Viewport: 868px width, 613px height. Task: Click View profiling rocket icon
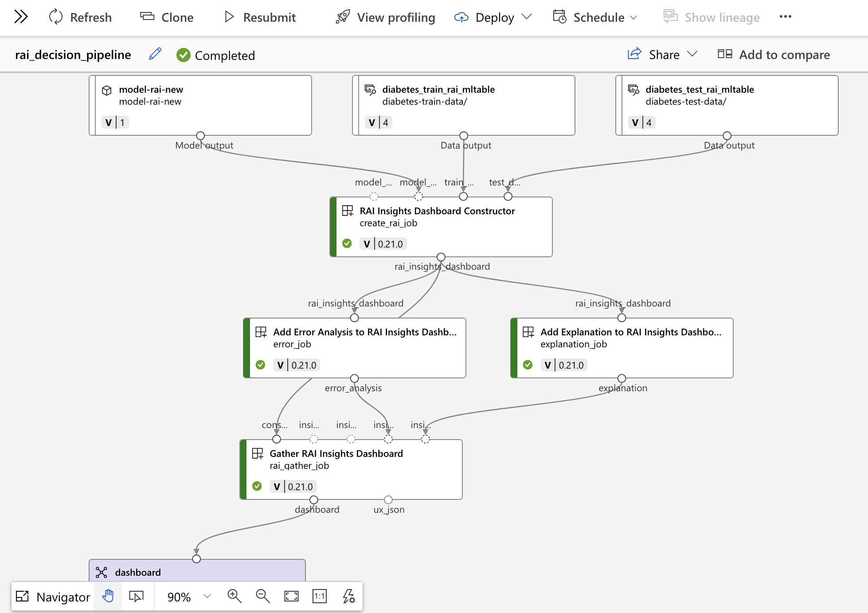(343, 17)
